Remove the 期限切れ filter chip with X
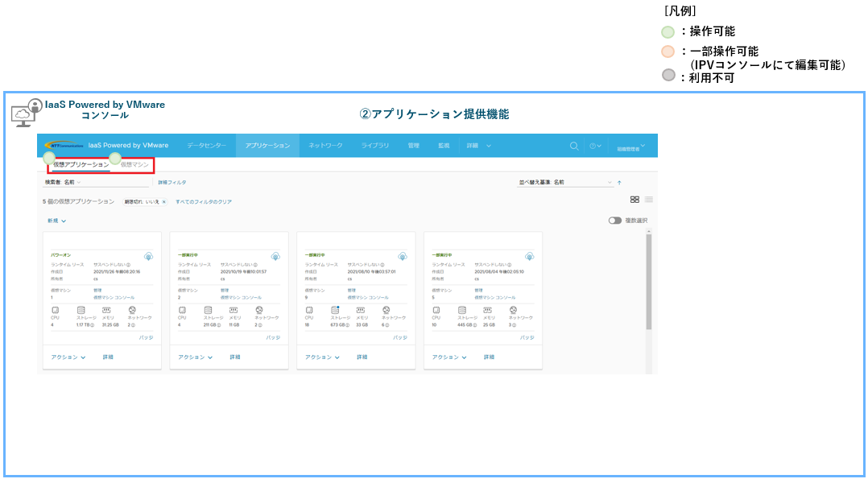 point(163,202)
